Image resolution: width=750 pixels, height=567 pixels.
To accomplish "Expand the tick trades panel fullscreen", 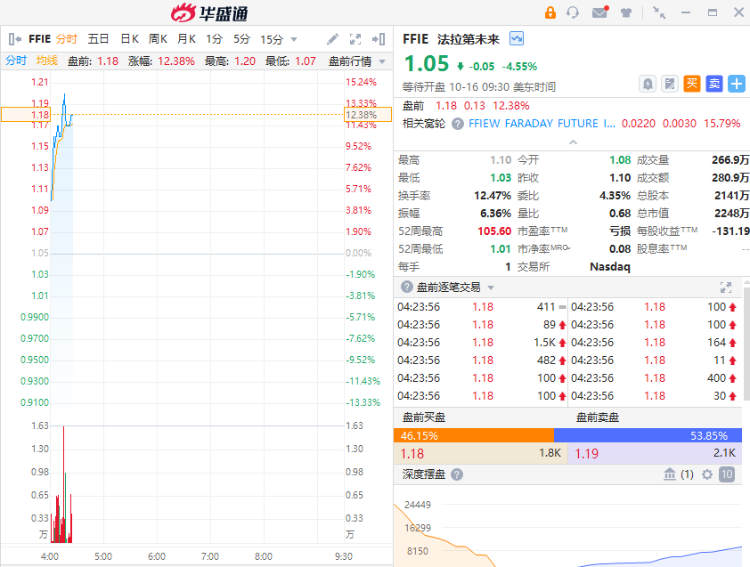I will [726, 287].
